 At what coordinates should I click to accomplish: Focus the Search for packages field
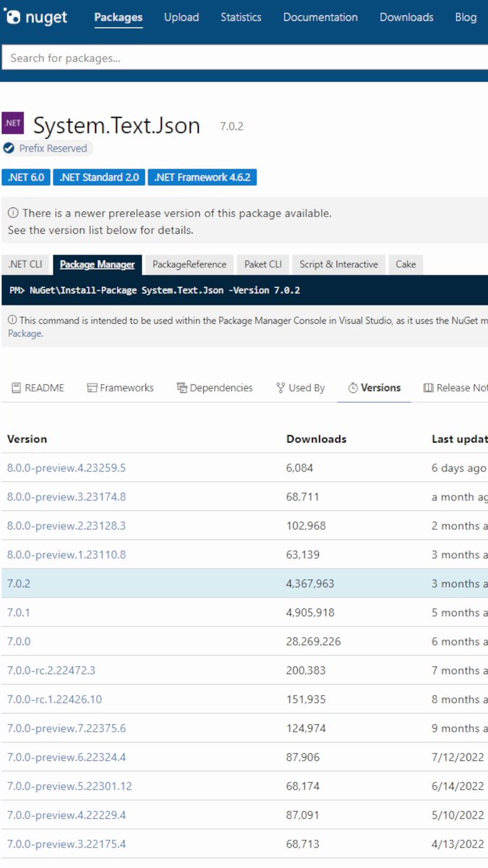point(244,58)
